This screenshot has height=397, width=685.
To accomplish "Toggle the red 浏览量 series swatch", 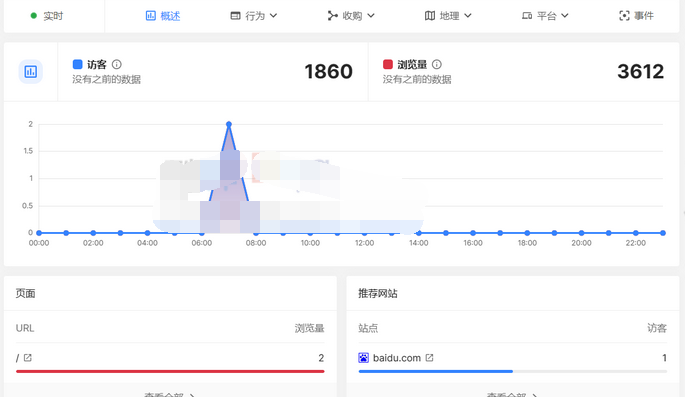I will [x=387, y=65].
